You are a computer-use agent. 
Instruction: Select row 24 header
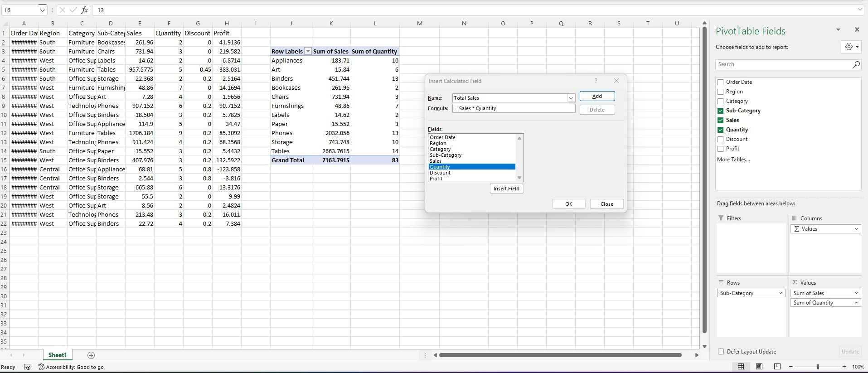4,242
